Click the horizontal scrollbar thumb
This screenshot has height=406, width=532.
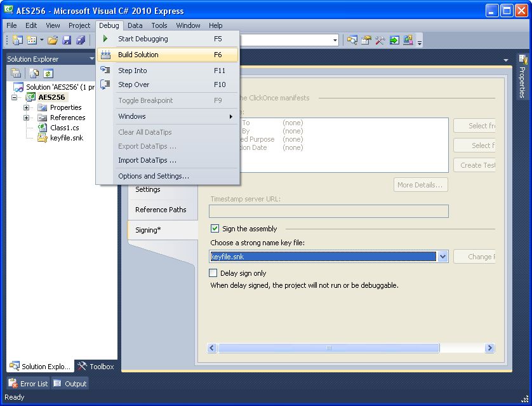328,348
